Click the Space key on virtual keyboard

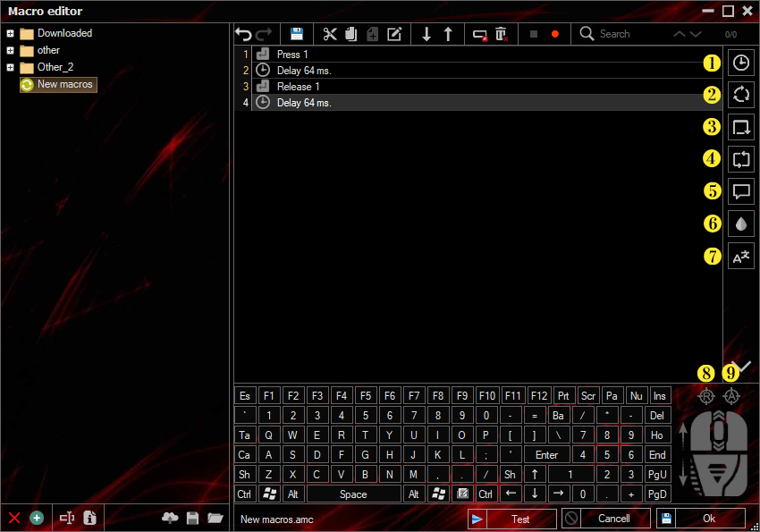click(x=353, y=494)
